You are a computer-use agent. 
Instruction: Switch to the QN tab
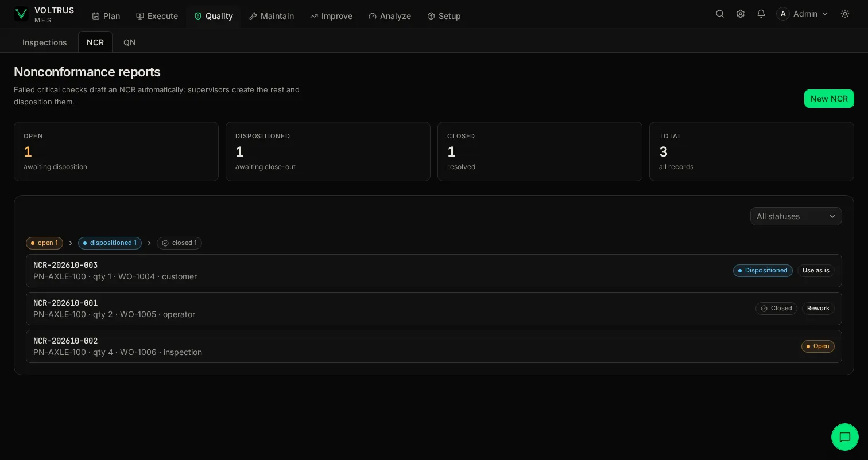(x=130, y=42)
